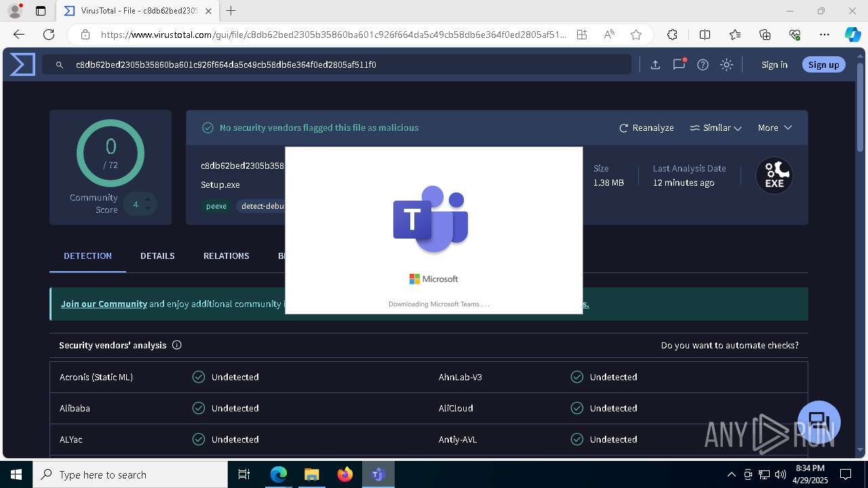Switch to the DETAILS tab

157,256
